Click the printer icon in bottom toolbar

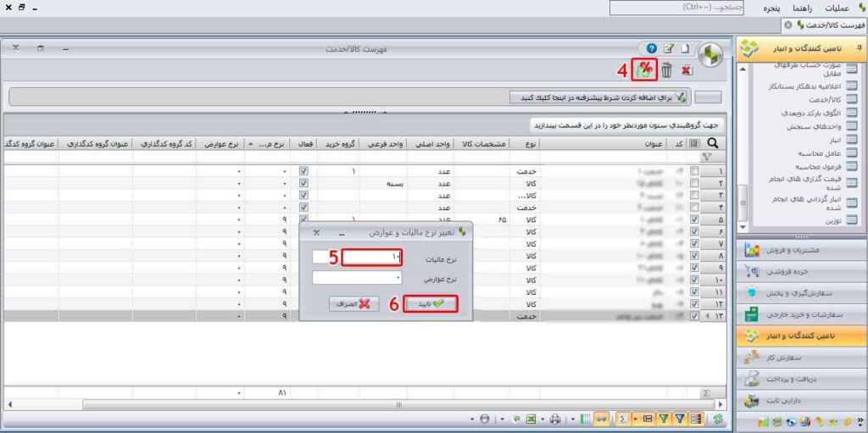555,419
